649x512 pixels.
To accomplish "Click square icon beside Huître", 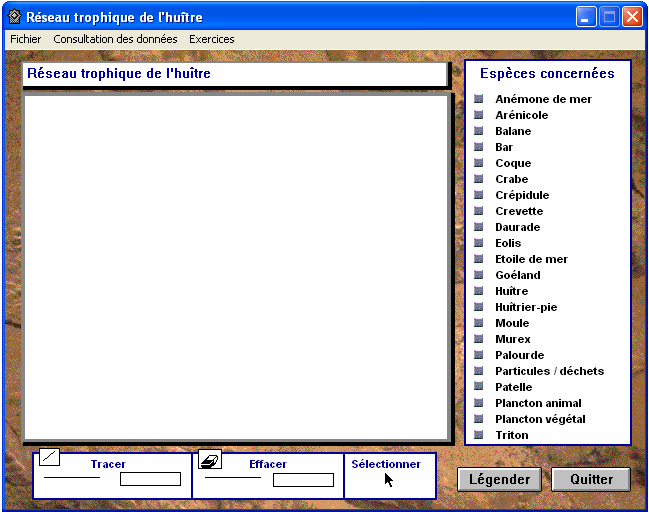I will [478, 291].
